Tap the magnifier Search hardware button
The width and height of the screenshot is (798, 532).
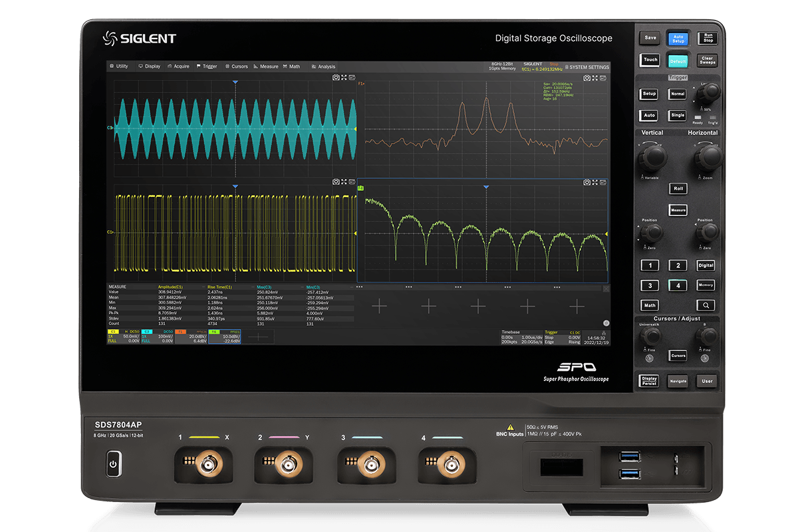point(706,305)
